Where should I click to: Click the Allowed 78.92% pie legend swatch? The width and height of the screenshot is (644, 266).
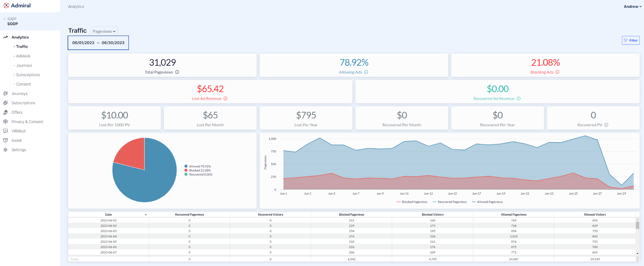186,166
